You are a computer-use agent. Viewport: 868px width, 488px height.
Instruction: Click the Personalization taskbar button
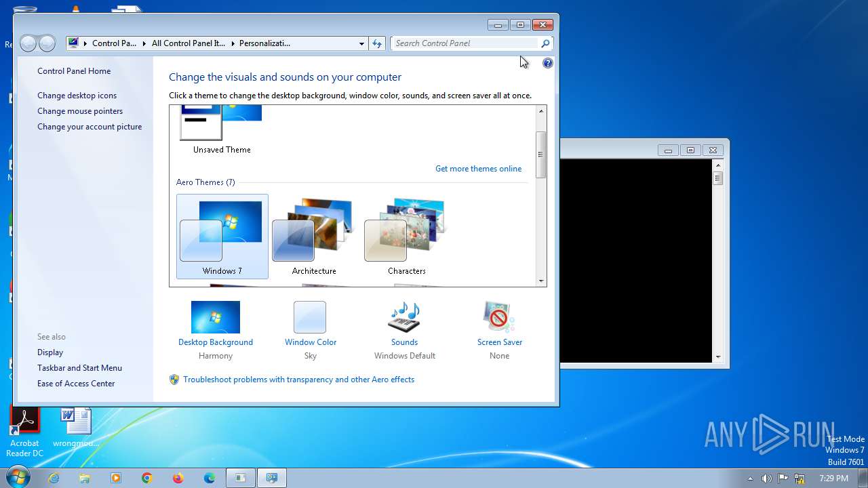coord(272,478)
